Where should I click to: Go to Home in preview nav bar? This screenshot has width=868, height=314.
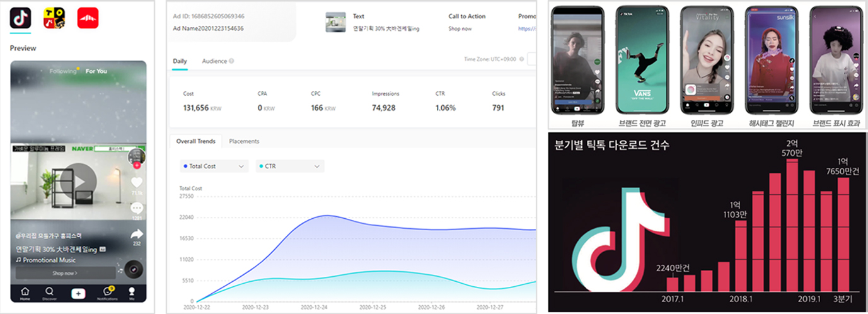pyautogui.click(x=25, y=293)
